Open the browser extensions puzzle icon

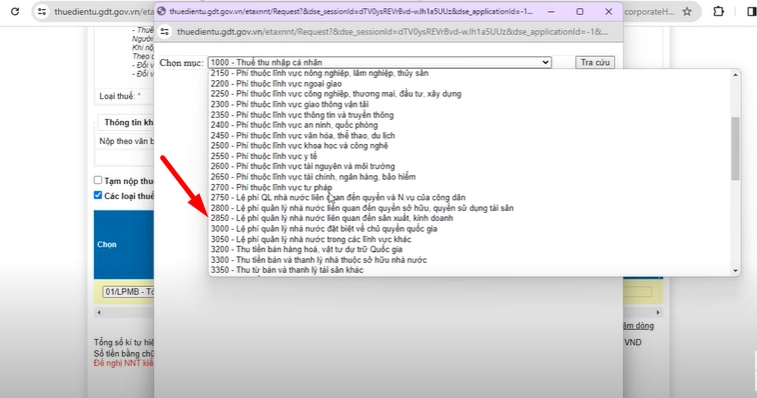pos(718,11)
